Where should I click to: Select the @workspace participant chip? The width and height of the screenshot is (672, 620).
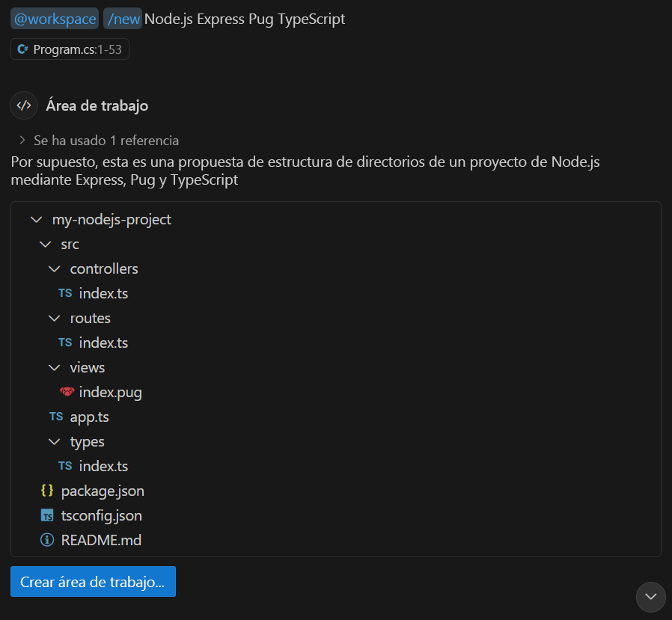click(x=54, y=18)
